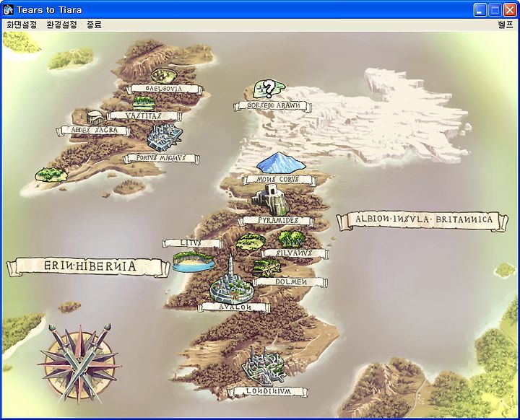Image resolution: width=520 pixels, height=420 pixels.
Task: Open the 헬프 menu
Action: pyautogui.click(x=506, y=25)
